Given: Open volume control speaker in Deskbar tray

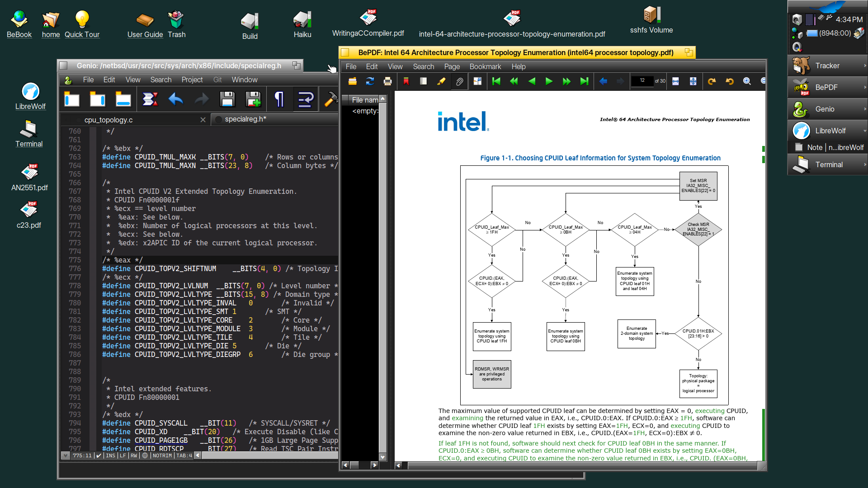Looking at the screenshot, I should pyautogui.click(x=797, y=19).
